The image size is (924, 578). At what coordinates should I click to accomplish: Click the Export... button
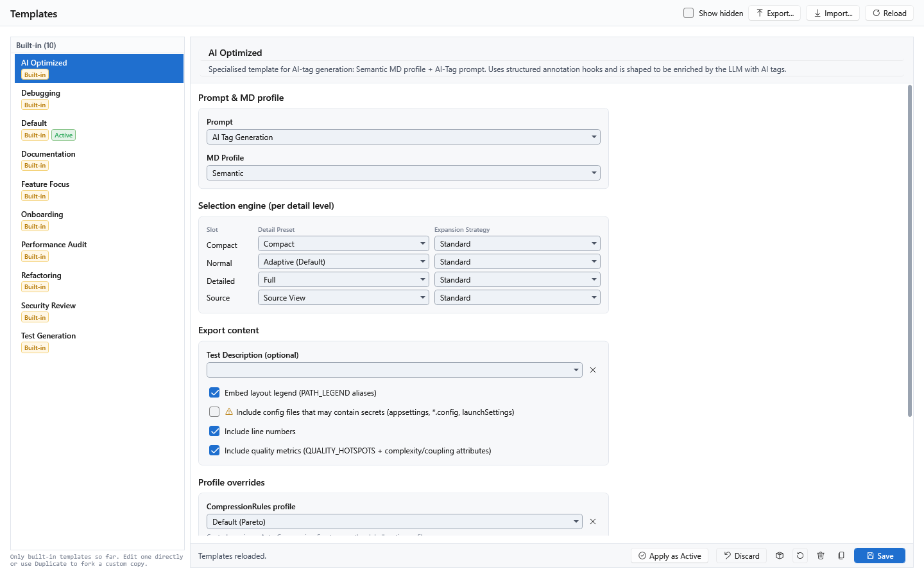tap(774, 13)
